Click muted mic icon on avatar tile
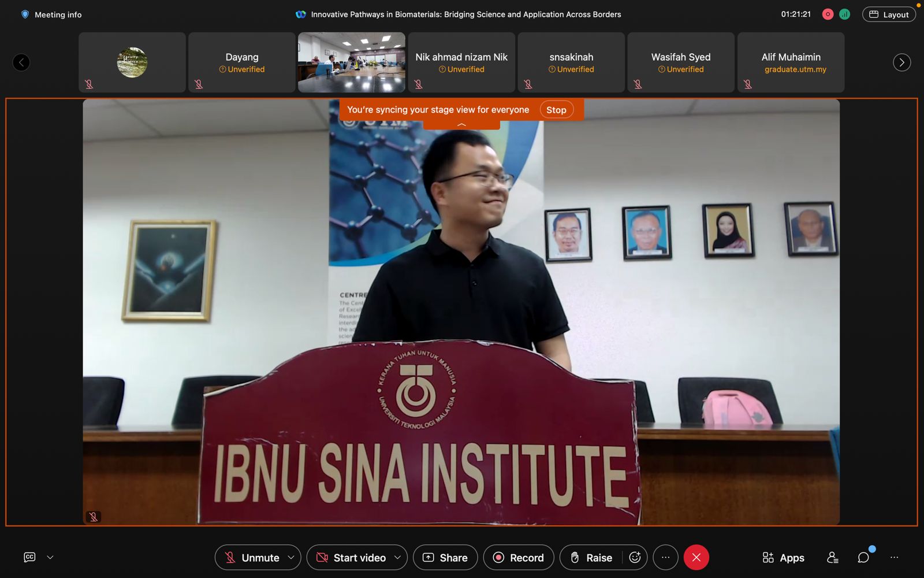Image resolution: width=924 pixels, height=578 pixels. pos(89,84)
